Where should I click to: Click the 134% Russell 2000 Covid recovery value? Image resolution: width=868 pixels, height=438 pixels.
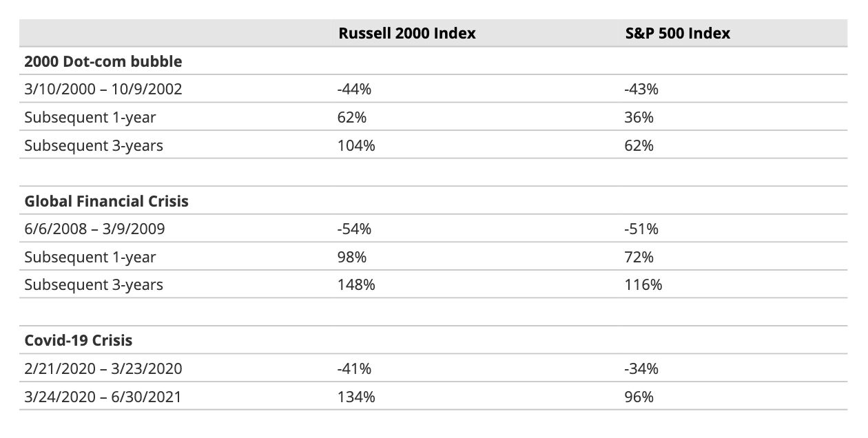pos(356,397)
